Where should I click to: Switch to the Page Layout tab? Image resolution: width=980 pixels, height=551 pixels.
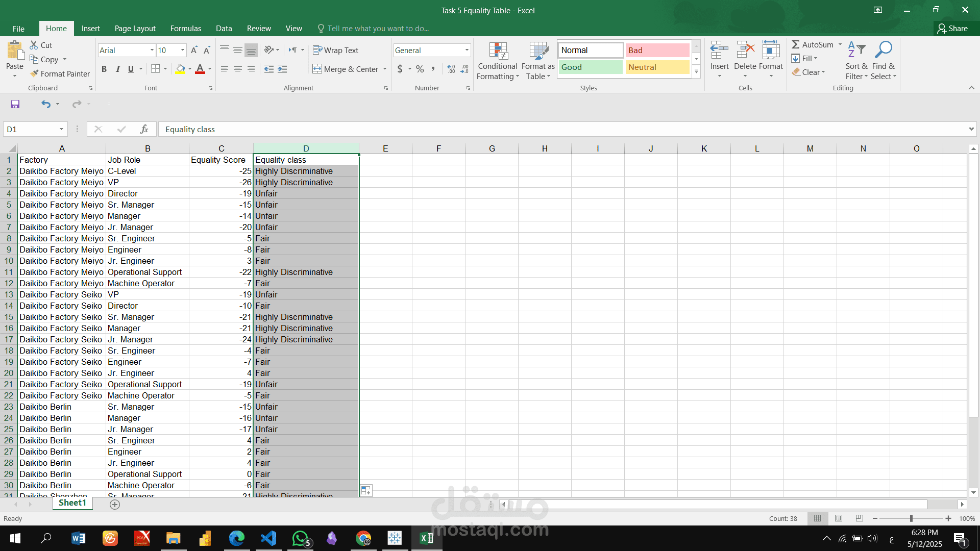pyautogui.click(x=135, y=29)
